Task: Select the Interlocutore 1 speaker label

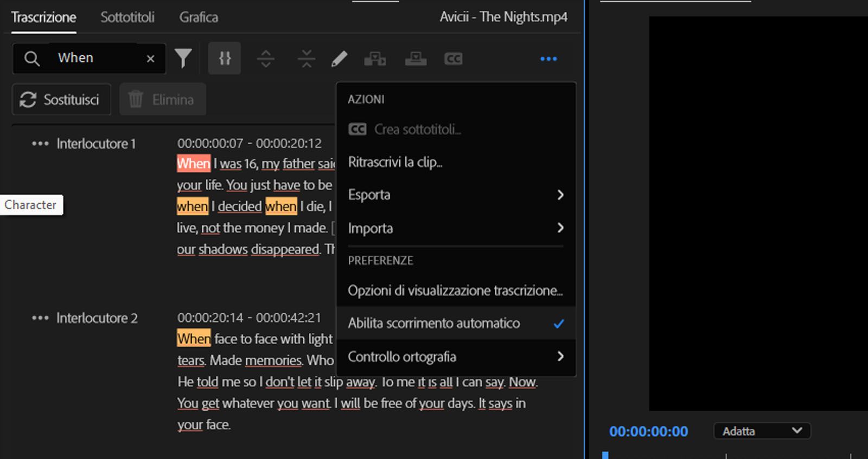Action: click(96, 144)
